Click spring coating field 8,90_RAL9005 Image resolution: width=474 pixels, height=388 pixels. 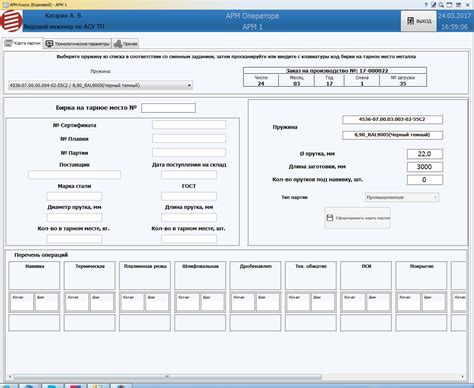pos(392,135)
